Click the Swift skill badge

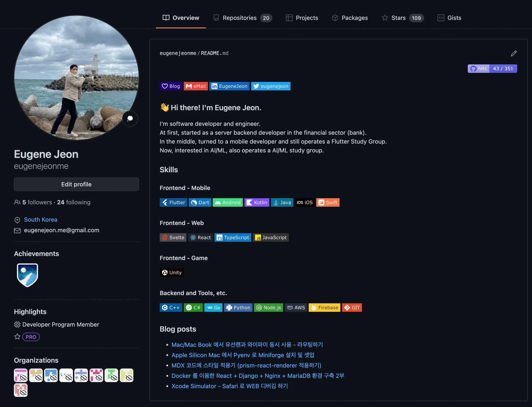click(x=328, y=202)
